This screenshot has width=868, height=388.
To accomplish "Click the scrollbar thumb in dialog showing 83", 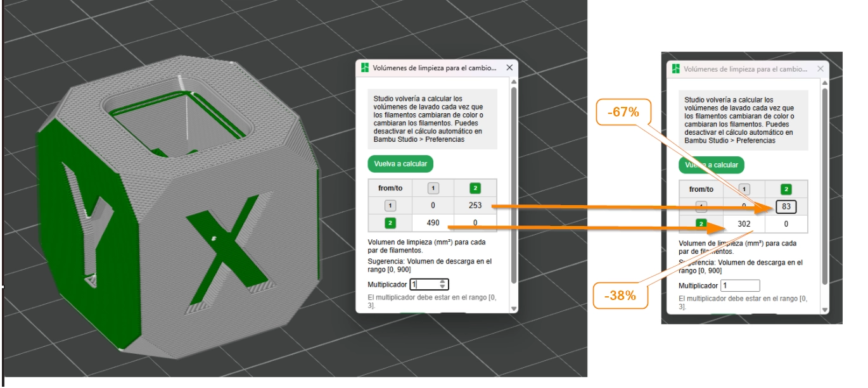I will click(x=825, y=186).
